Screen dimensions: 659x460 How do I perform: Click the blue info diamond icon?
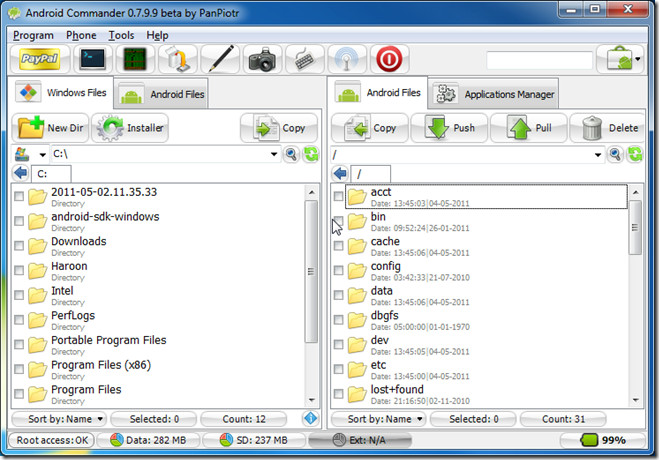311,418
